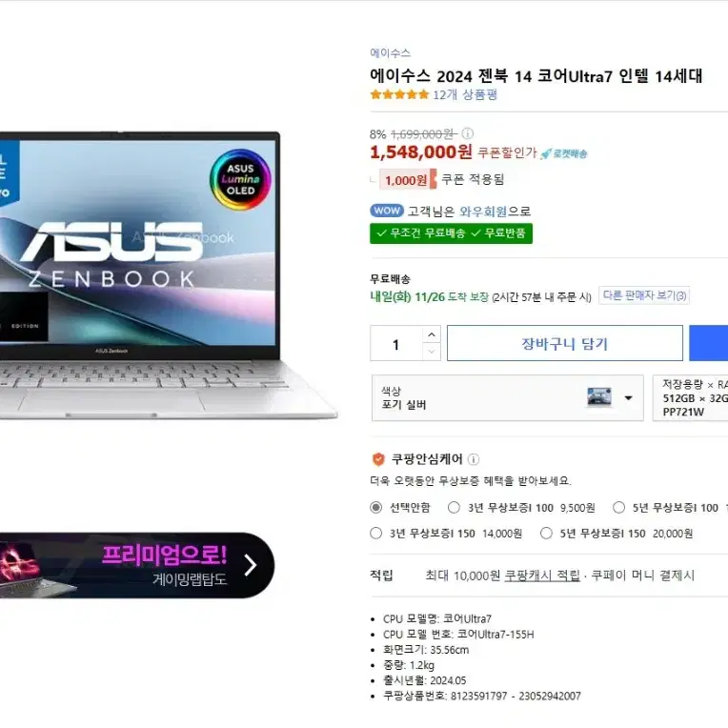The width and height of the screenshot is (728, 728).
Task: Open the 12개 상품평 reviews link
Action: click(465, 94)
